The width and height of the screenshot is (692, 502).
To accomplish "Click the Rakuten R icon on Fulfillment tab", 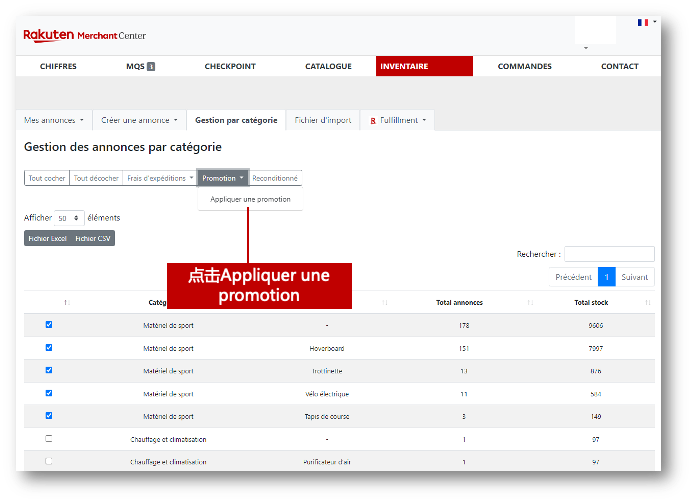I will pyautogui.click(x=373, y=120).
